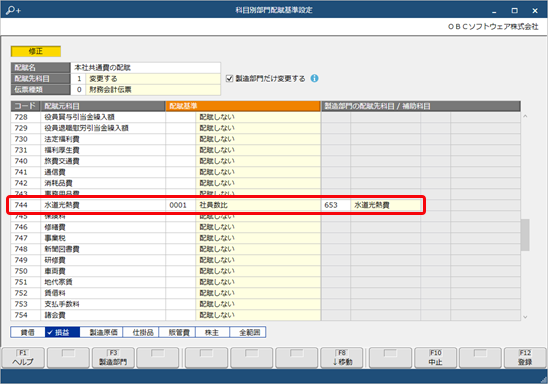Select the 貸借 tab
Screen dimensions: 548x384
(28, 332)
